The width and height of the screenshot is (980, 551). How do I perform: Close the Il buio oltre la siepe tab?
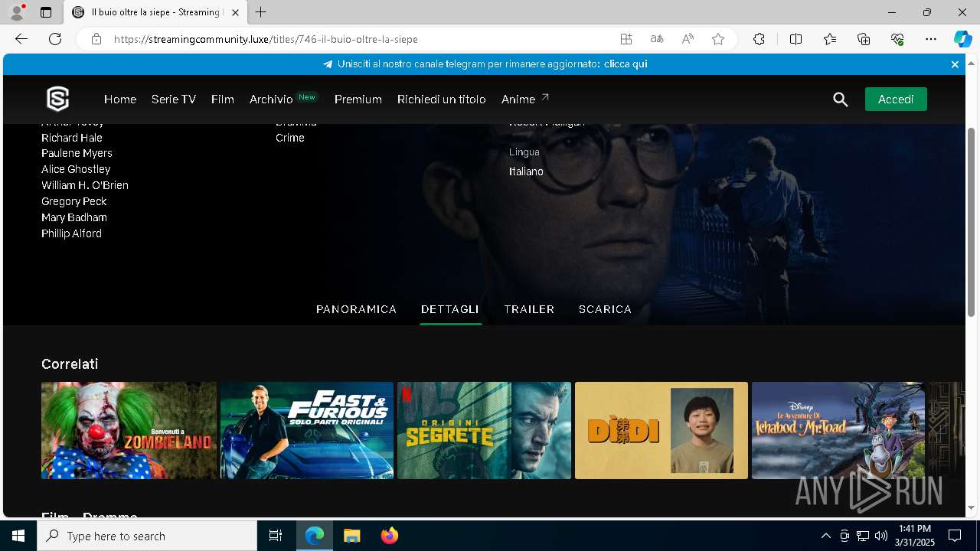[x=236, y=12]
